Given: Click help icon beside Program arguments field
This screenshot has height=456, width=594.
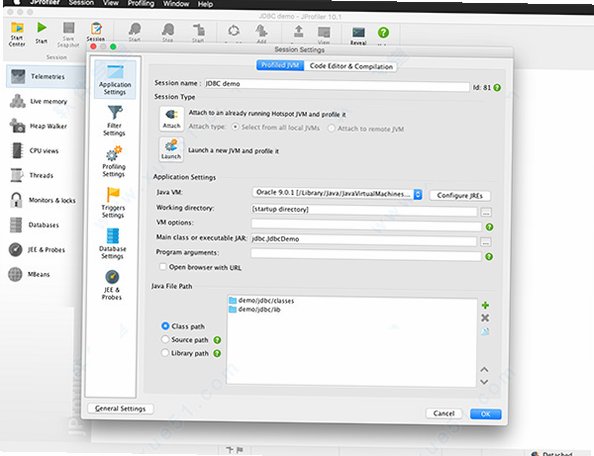Looking at the screenshot, I should point(489,257).
